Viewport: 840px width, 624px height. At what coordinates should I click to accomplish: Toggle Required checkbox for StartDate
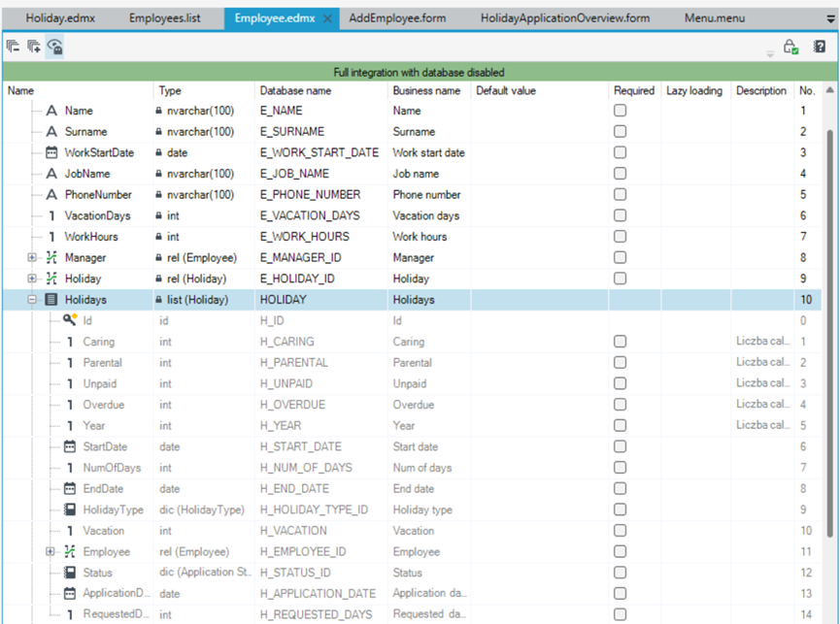coord(620,446)
